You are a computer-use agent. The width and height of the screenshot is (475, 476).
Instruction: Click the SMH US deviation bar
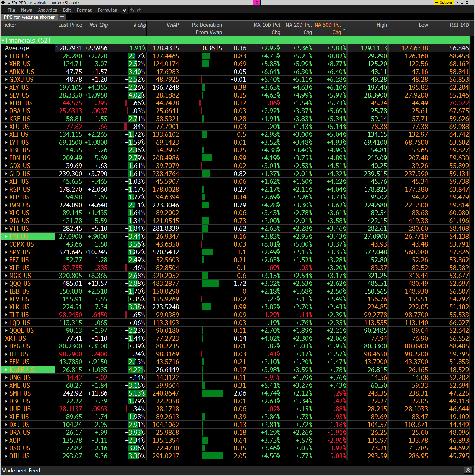[x=212, y=393]
